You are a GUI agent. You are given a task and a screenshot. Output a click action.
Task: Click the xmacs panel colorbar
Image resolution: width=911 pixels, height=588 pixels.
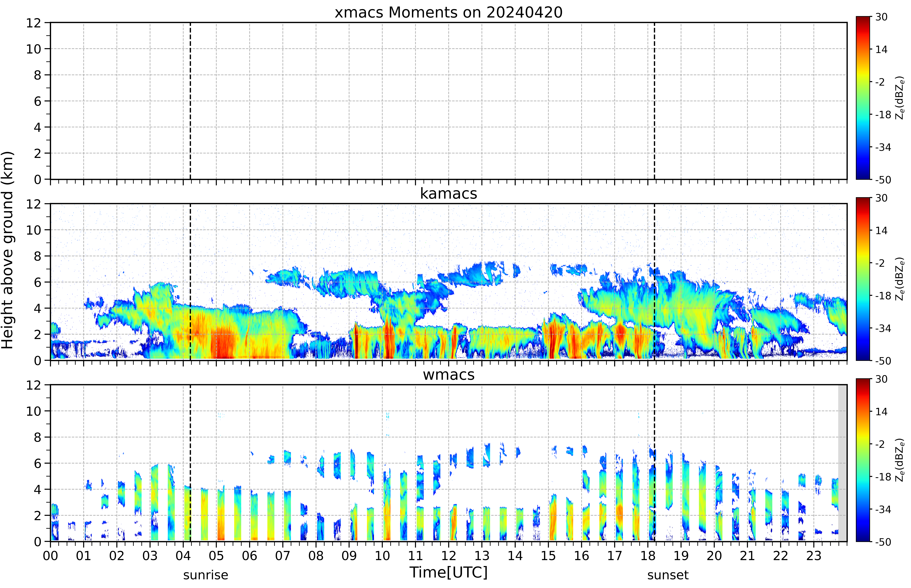(863, 98)
